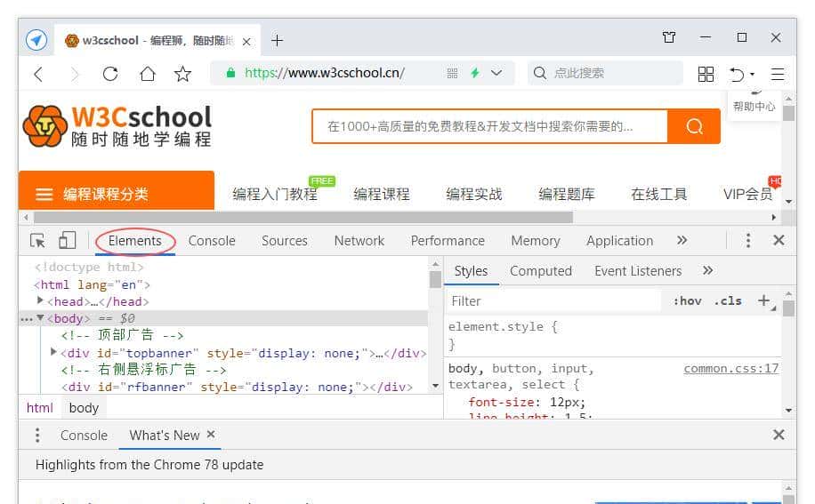Image resolution: width=815 pixels, height=504 pixels.
Task: Close the What's New drawer tab
Action: [211, 435]
